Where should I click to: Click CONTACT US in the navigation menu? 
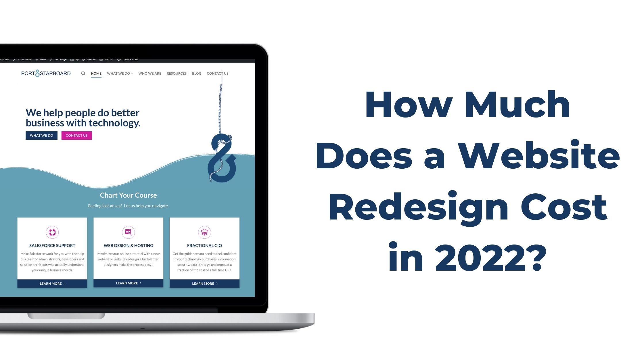click(x=217, y=73)
